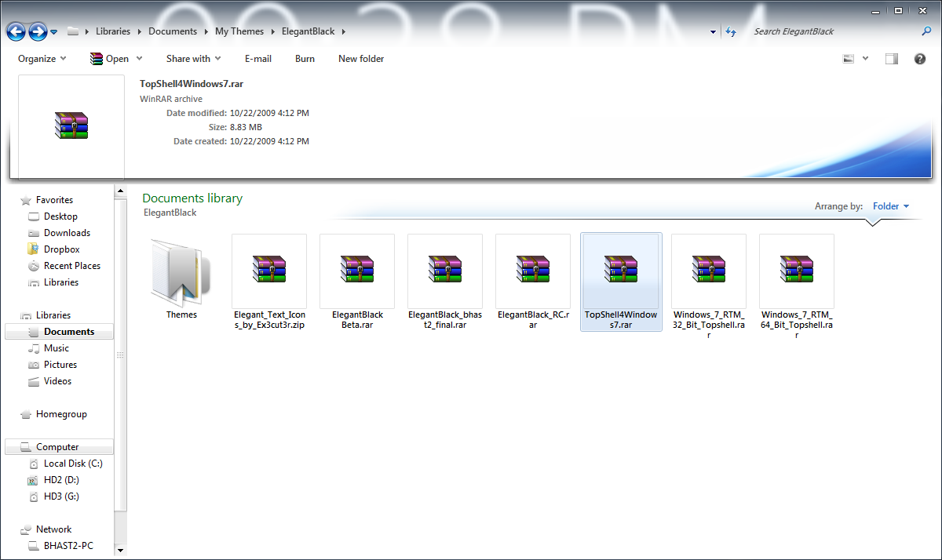Select Windows_7_RTM_64_Bit_Topshell.rar archive
Image resolution: width=942 pixels, height=560 pixels.
click(x=797, y=287)
